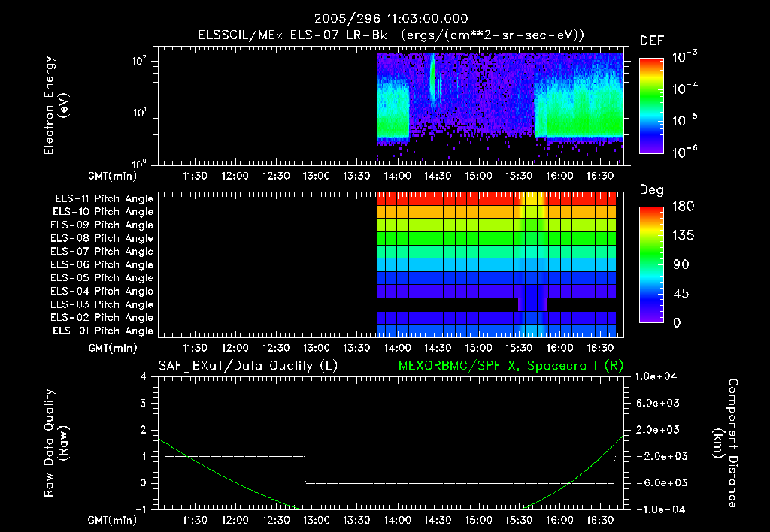The image size is (770, 532).
Task: Select the ELS-11 Pitch Angle row label
Action: pyautogui.click(x=104, y=199)
